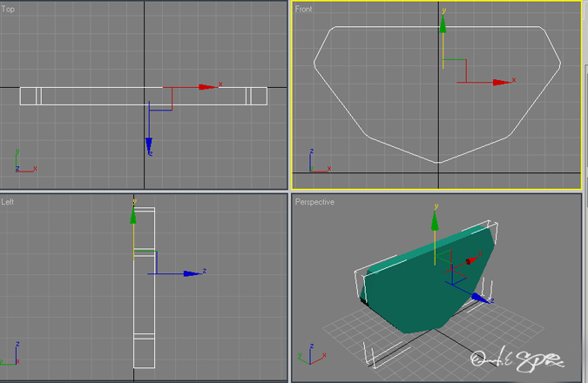Click the Perspective viewport label
The height and width of the screenshot is (383, 588).
[314, 202]
